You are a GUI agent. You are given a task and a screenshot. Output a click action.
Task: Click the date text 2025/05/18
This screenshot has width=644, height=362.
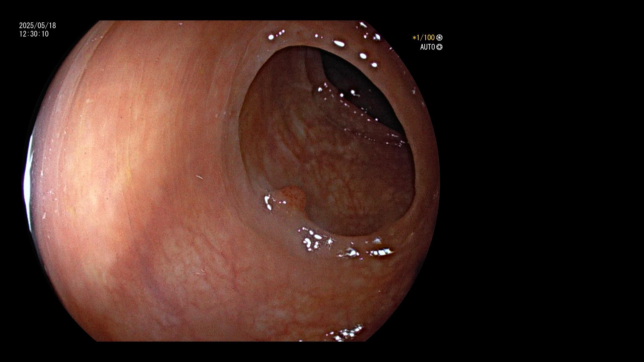pyautogui.click(x=38, y=25)
